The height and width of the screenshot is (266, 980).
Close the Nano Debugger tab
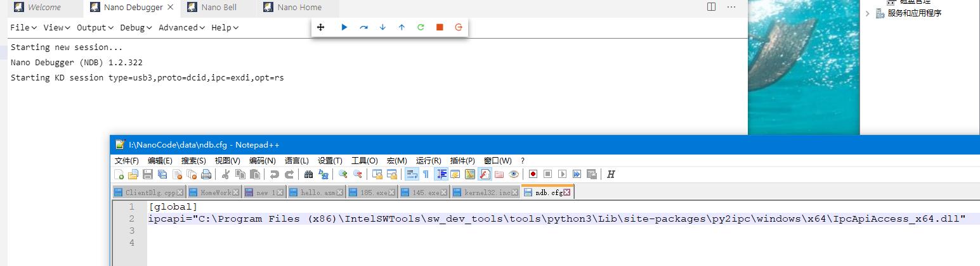tap(169, 8)
